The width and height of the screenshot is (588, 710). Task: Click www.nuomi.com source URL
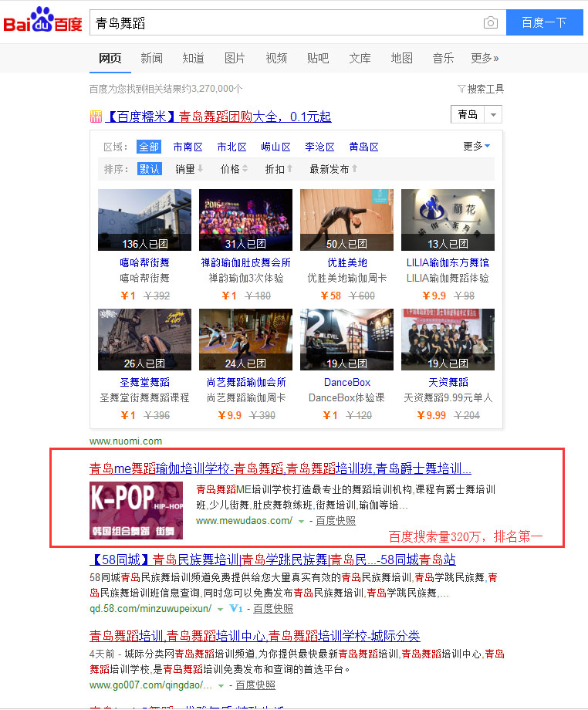(x=126, y=441)
